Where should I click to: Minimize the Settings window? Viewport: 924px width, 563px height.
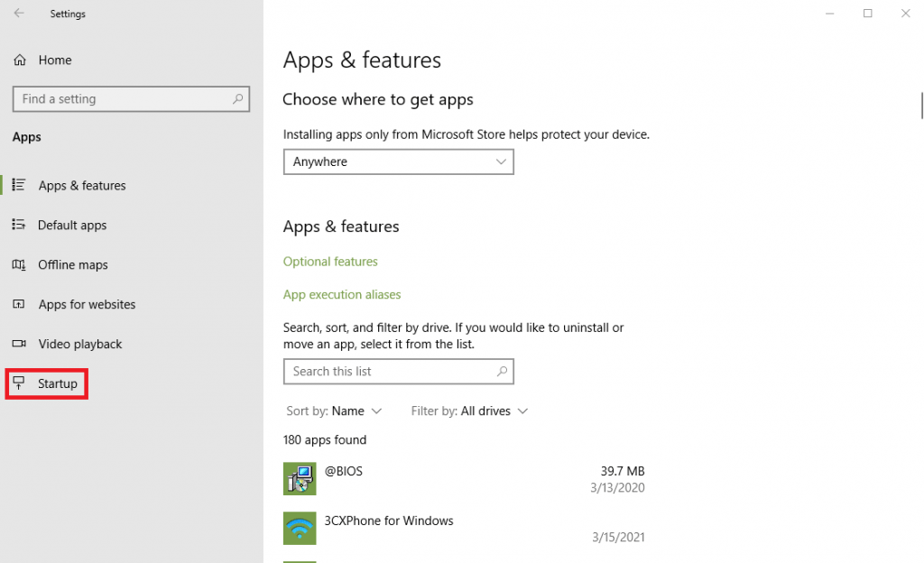coord(830,13)
